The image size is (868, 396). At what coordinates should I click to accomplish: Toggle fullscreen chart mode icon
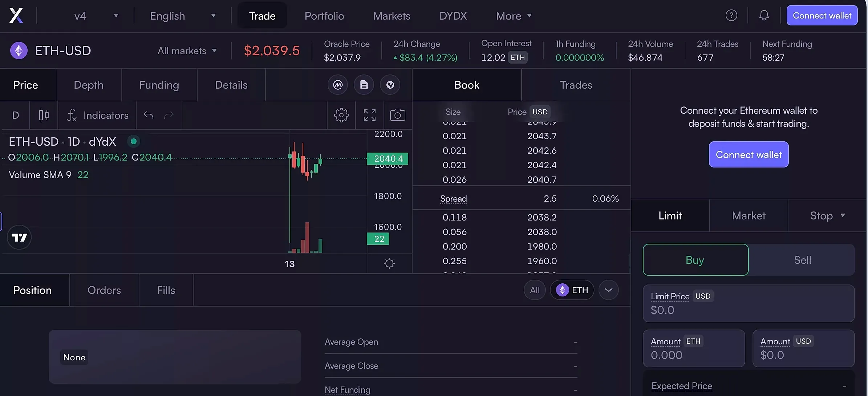point(370,115)
